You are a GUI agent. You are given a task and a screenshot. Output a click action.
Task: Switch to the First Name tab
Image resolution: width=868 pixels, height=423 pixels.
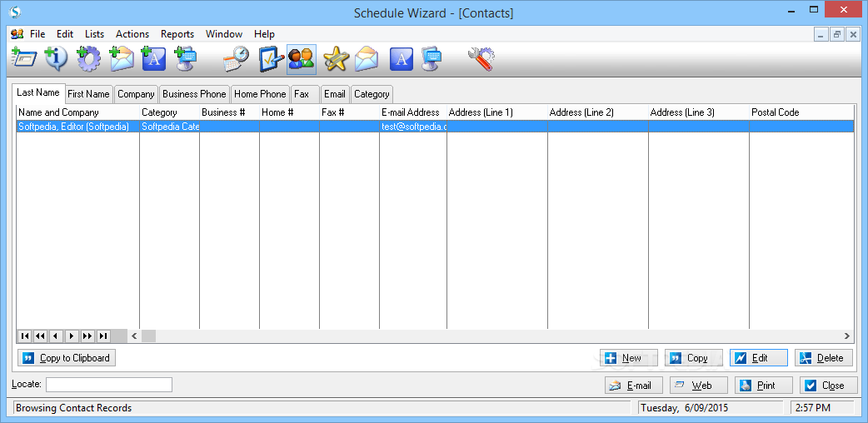click(88, 94)
